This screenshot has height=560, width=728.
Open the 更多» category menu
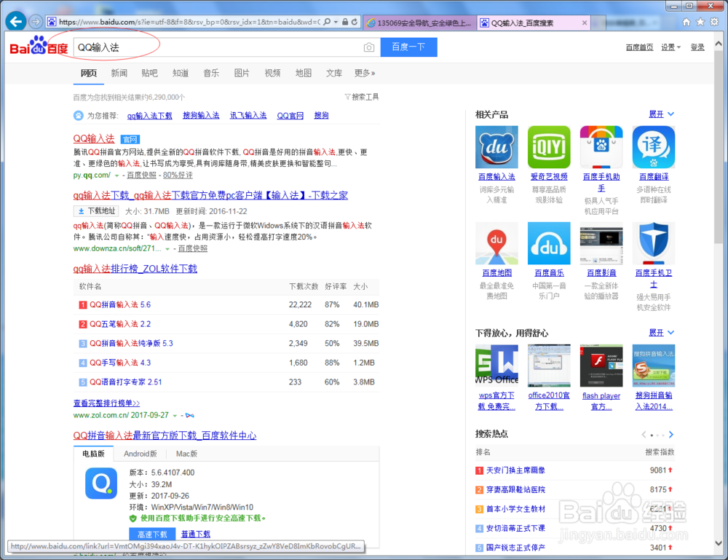tap(365, 74)
